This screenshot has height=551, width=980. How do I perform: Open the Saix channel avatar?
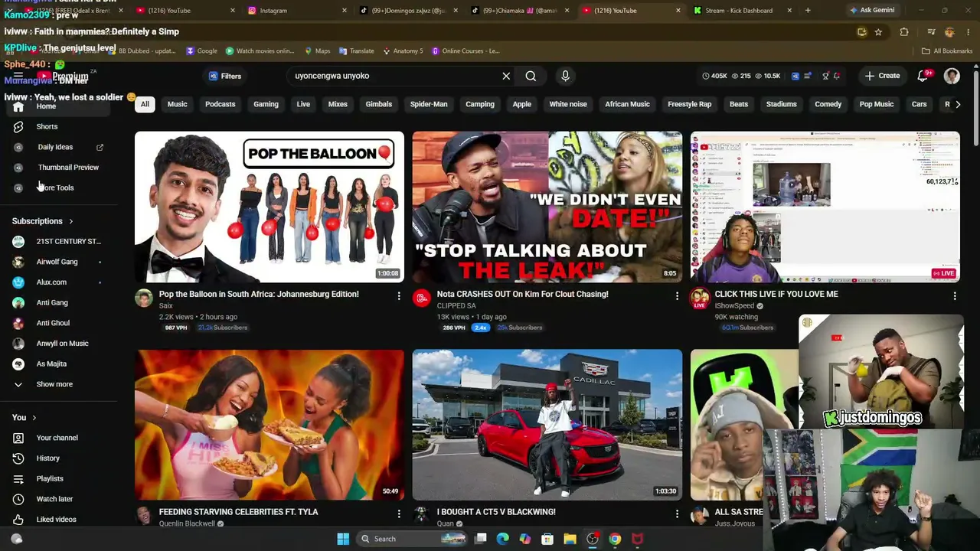pyautogui.click(x=144, y=298)
